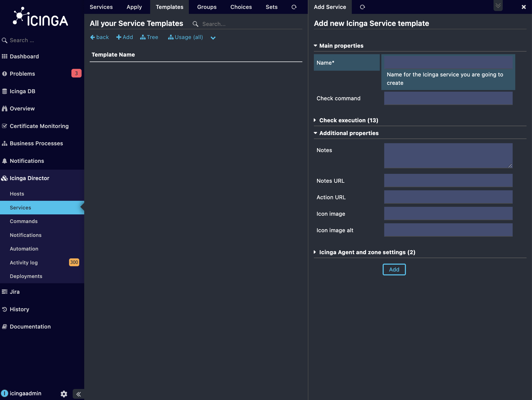This screenshot has width=532, height=400.
Task: Click into the Action URL field
Action: (x=448, y=197)
